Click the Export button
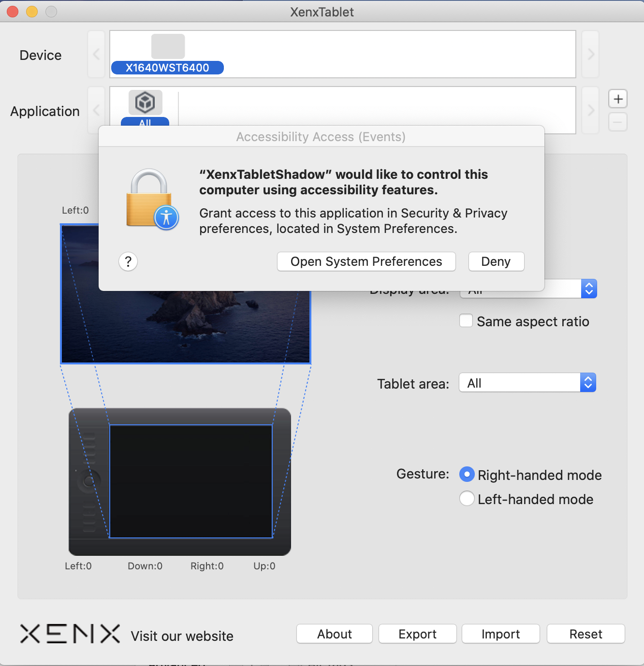 coord(417,634)
